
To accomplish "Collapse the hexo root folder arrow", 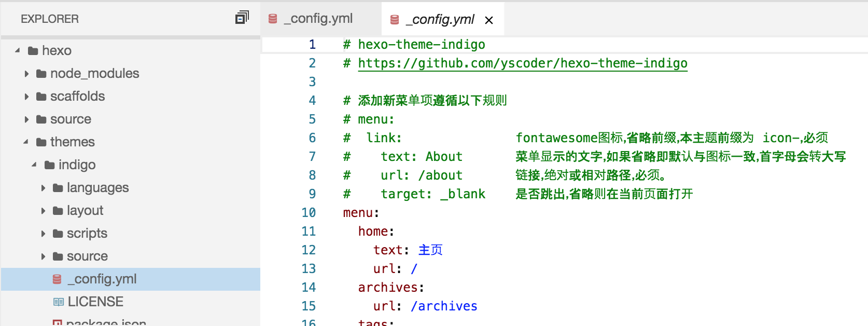I will [18, 50].
